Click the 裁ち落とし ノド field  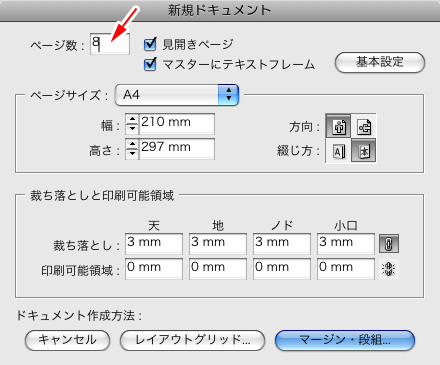tap(282, 244)
